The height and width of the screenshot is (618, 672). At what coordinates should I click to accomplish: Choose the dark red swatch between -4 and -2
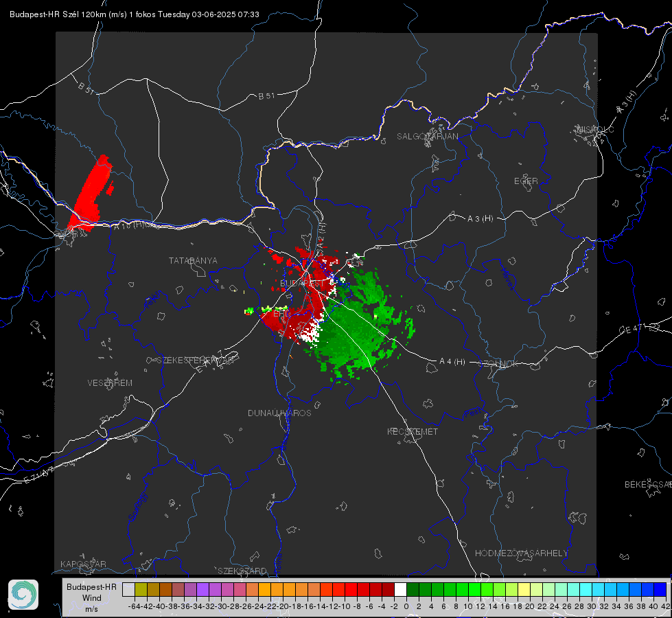tap(388, 590)
